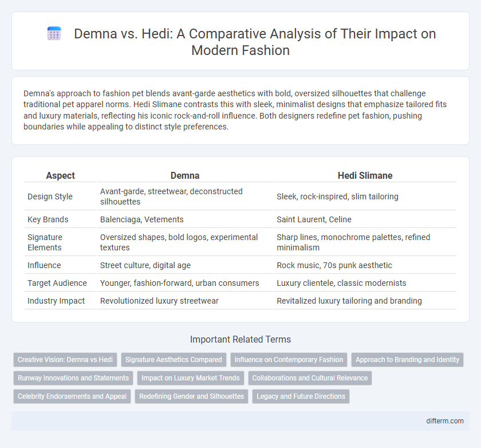Click the Saint Laurent, Celine cell

[x=365, y=219]
